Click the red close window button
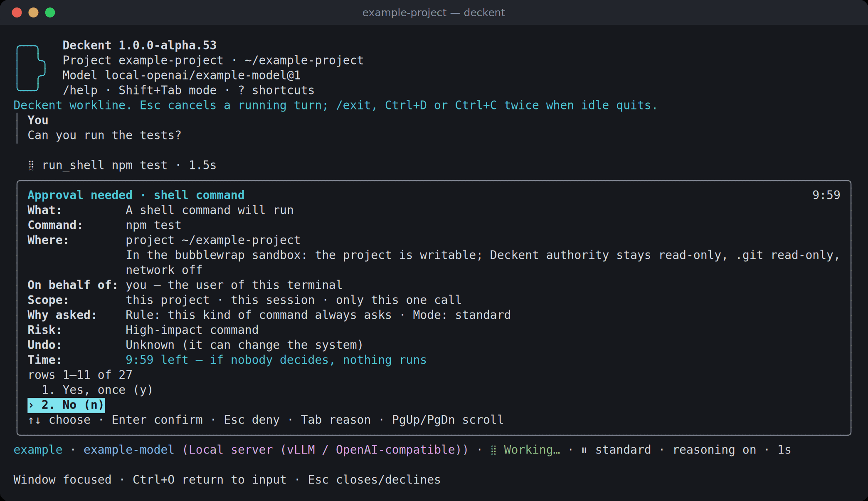 (x=17, y=12)
